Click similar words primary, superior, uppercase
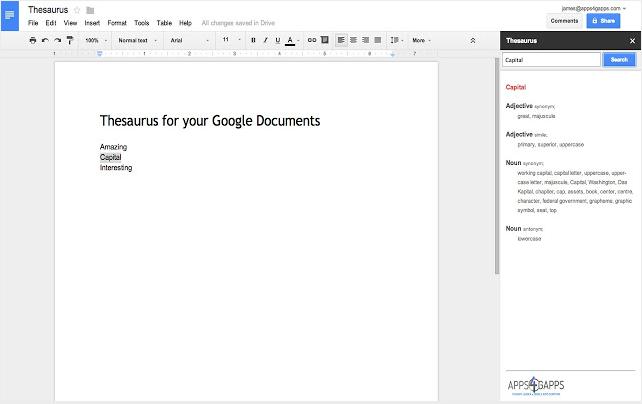This screenshot has height=404, width=642. pyautogui.click(x=551, y=144)
